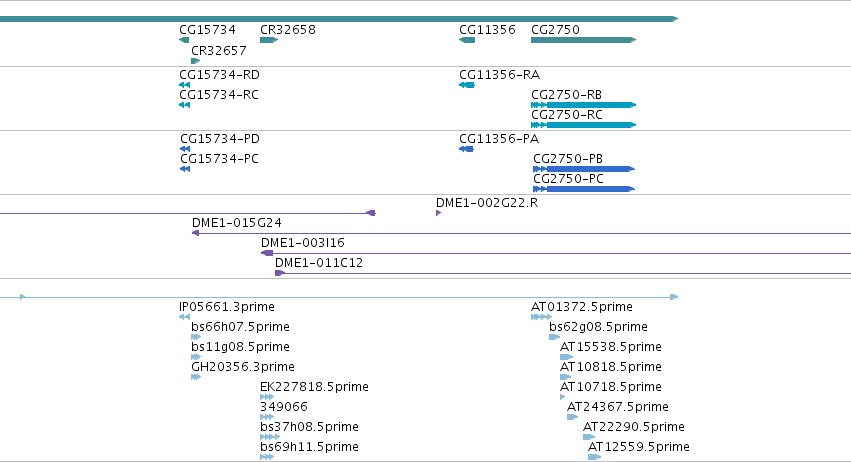Select the 349066 EST label
This screenshot has width=851, height=462.
tap(284, 407)
